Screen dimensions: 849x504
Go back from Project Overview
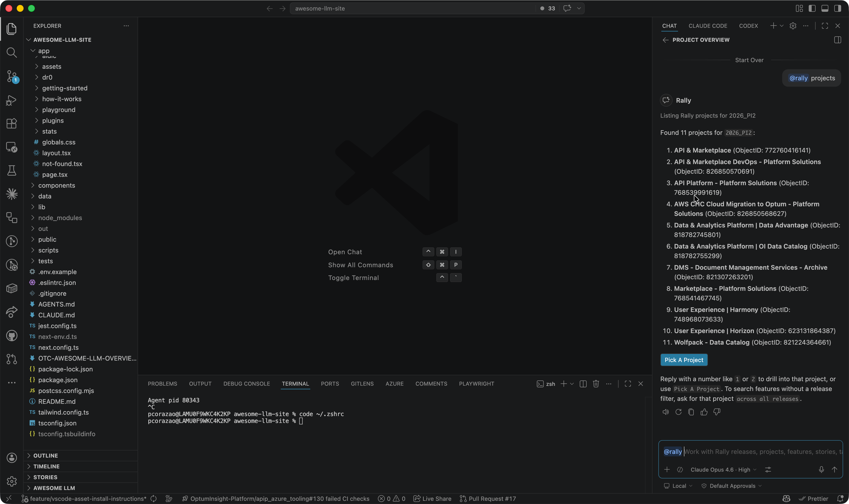pyautogui.click(x=665, y=40)
